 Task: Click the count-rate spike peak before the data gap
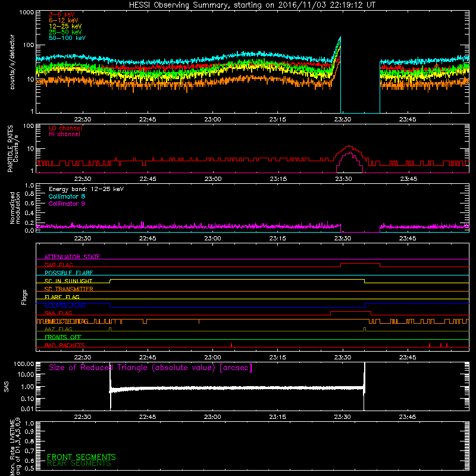(x=340, y=37)
